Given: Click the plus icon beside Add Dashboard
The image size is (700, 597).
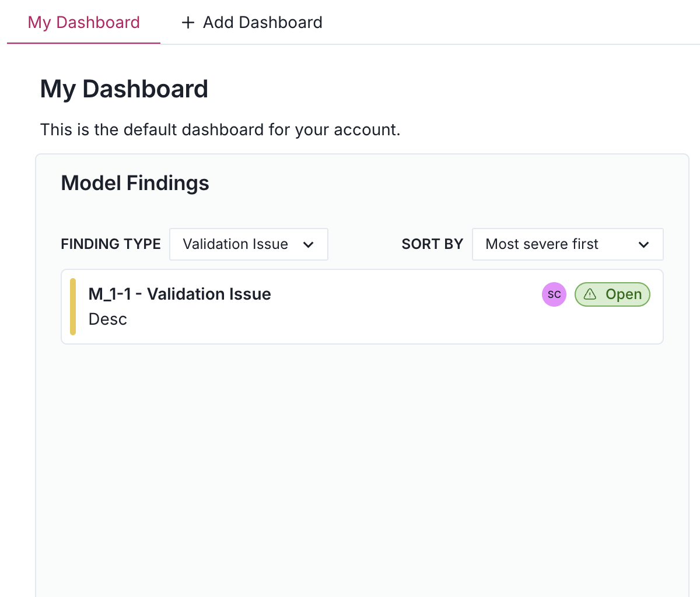Looking at the screenshot, I should click(x=187, y=22).
